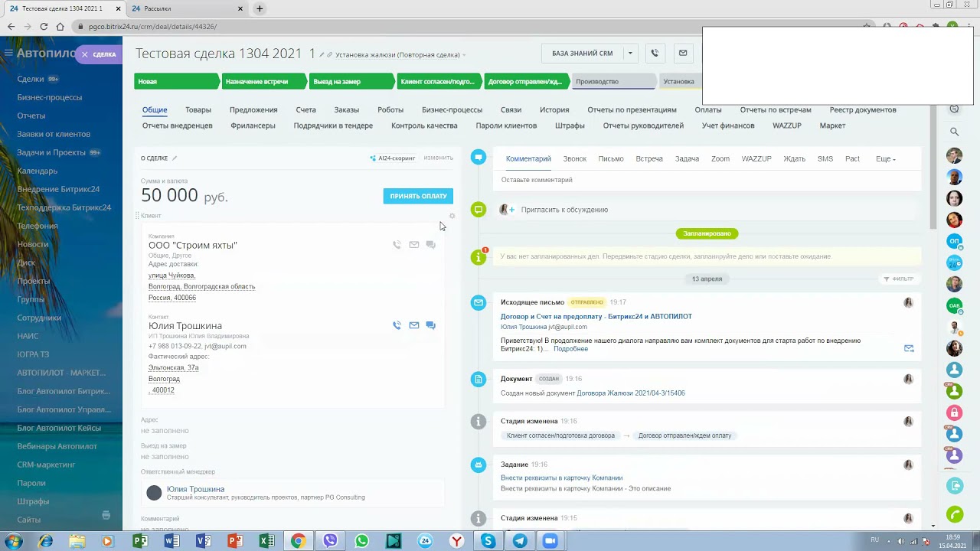Open История tab

pos(554,110)
